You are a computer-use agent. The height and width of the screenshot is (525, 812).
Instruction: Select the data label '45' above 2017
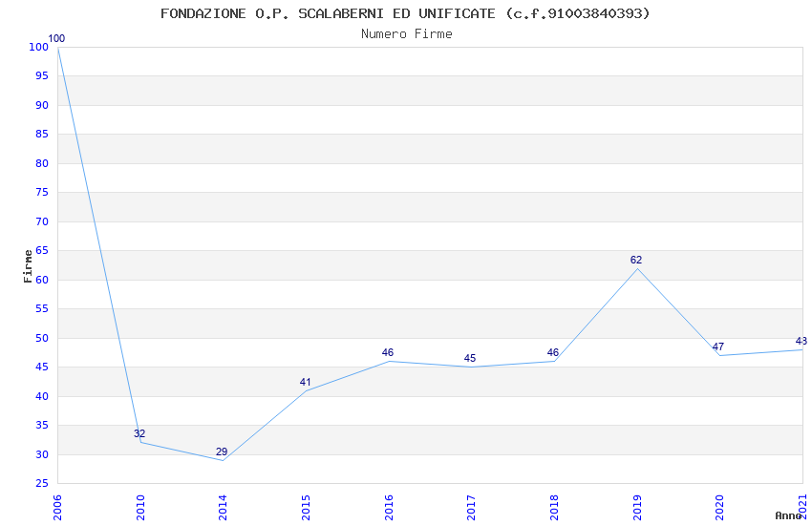click(470, 358)
